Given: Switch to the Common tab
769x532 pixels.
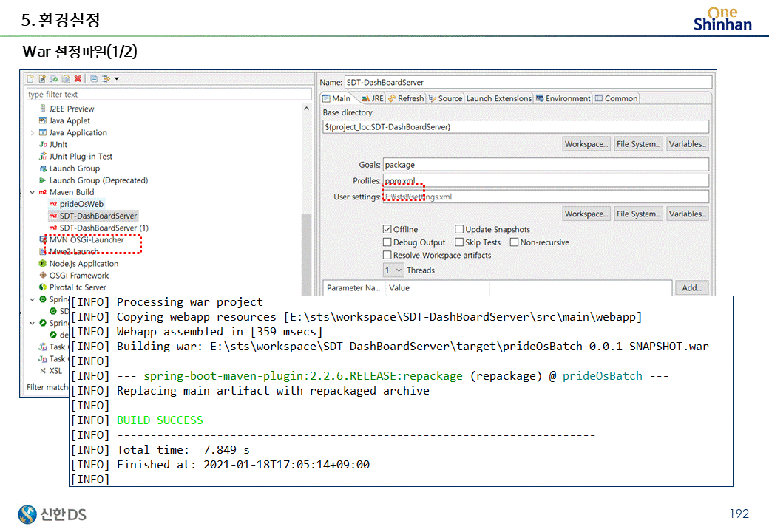Looking at the screenshot, I should point(617,98).
